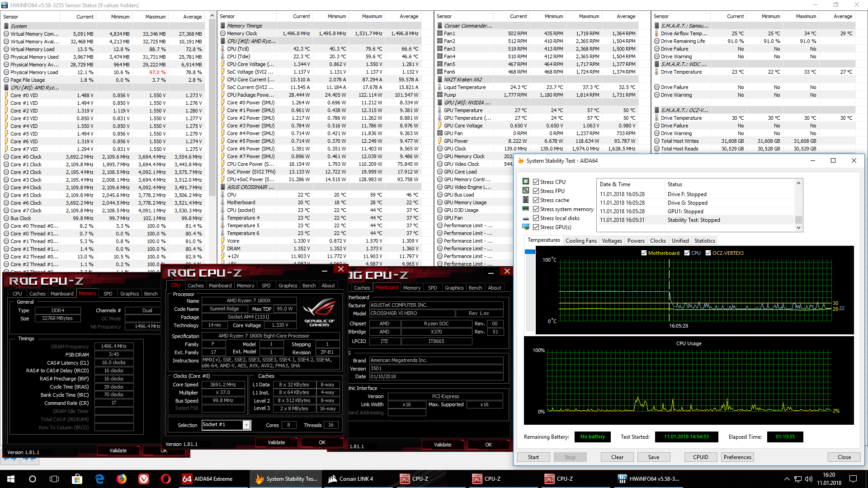Open the Powers tab in AIDA64
This screenshot has width=868, height=488.
tap(636, 241)
